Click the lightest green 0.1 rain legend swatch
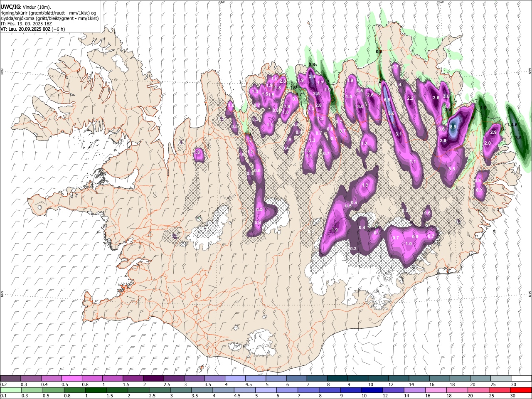Image resolution: width=532 pixels, height=399 pixels. point(10,390)
